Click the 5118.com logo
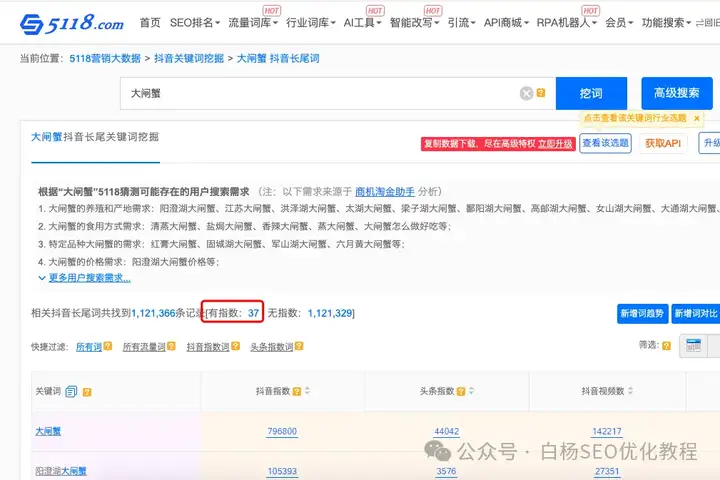The image size is (720, 480). tap(72, 22)
